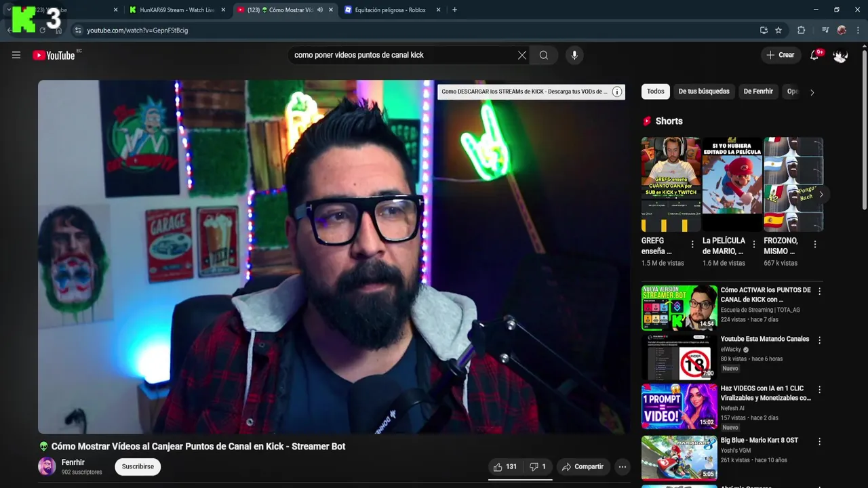Open the elWacky channel link
This screenshot has height=488, width=868.
point(730,350)
